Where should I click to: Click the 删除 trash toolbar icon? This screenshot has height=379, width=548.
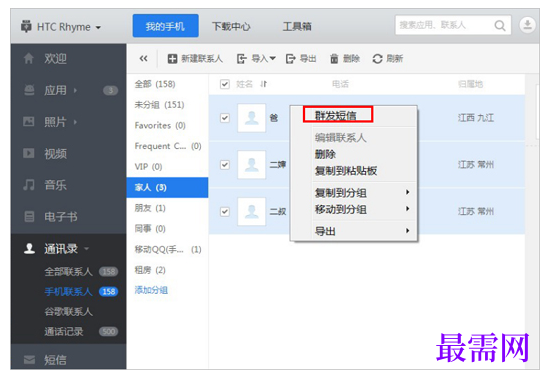334,58
